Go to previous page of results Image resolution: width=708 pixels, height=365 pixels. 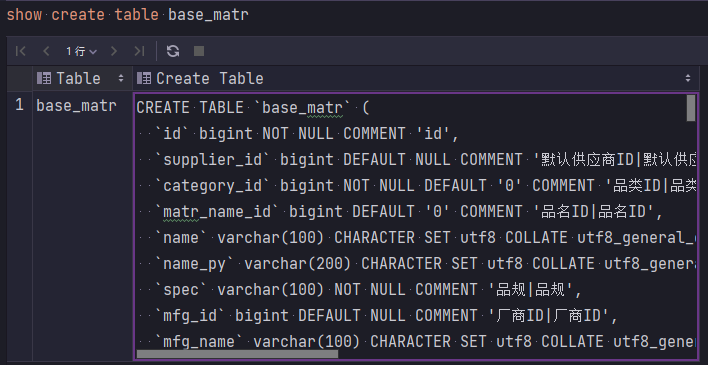point(46,51)
